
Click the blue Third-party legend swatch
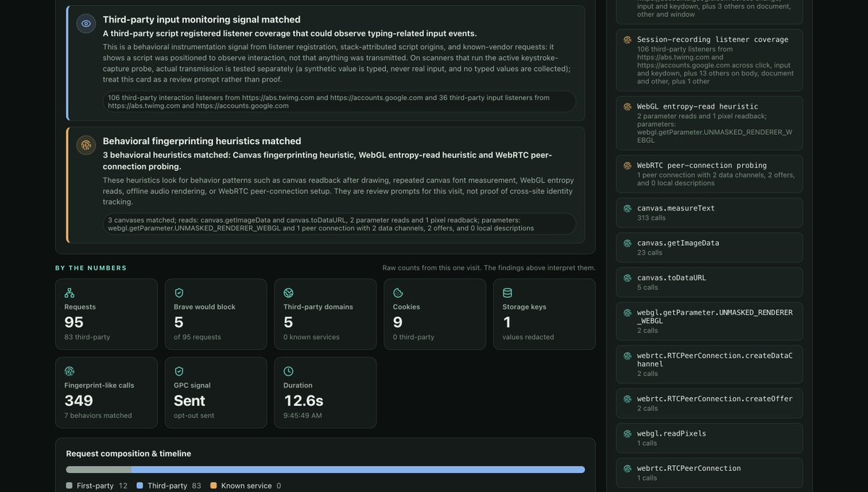pyautogui.click(x=140, y=485)
